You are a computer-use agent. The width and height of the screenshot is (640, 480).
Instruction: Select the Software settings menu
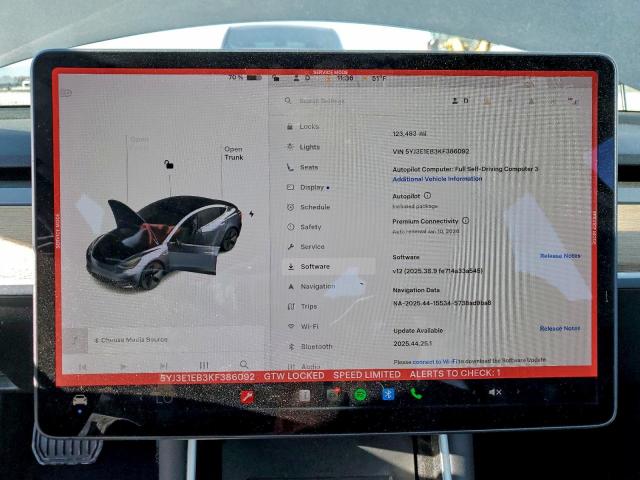click(x=329, y=267)
